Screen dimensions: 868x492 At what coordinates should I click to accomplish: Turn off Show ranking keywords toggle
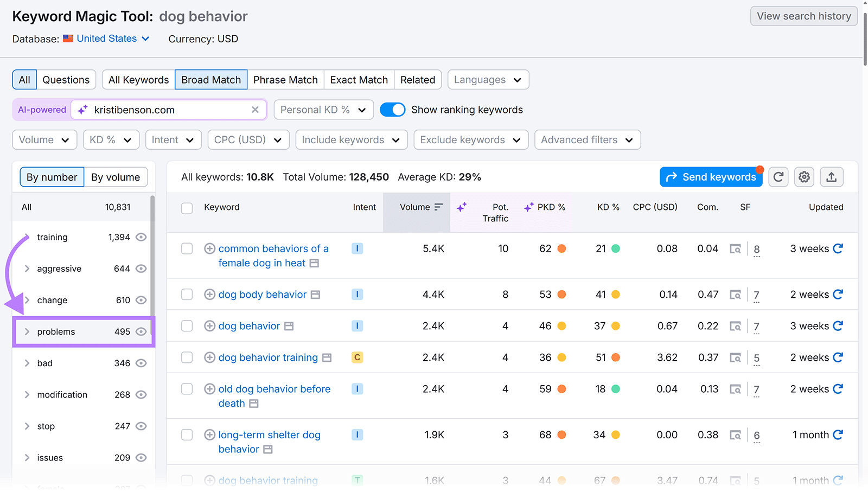(392, 110)
